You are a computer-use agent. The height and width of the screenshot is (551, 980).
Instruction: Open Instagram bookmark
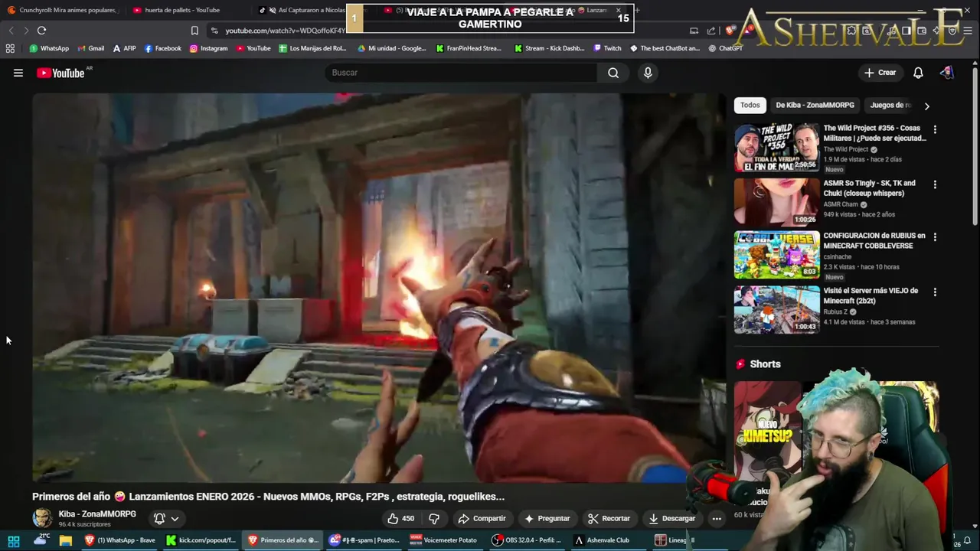pos(208,48)
